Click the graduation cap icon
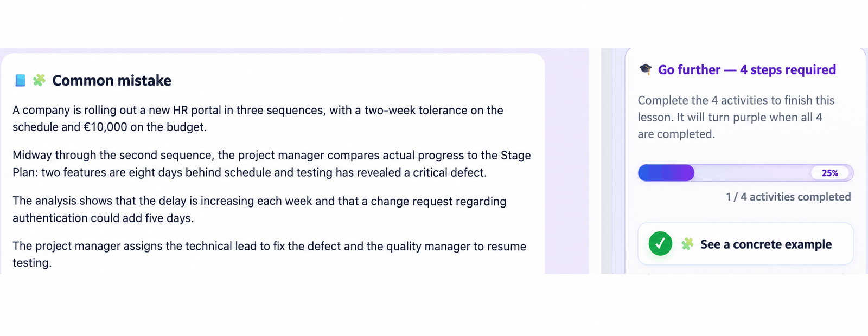Screen dimensions: 868x336 point(646,69)
